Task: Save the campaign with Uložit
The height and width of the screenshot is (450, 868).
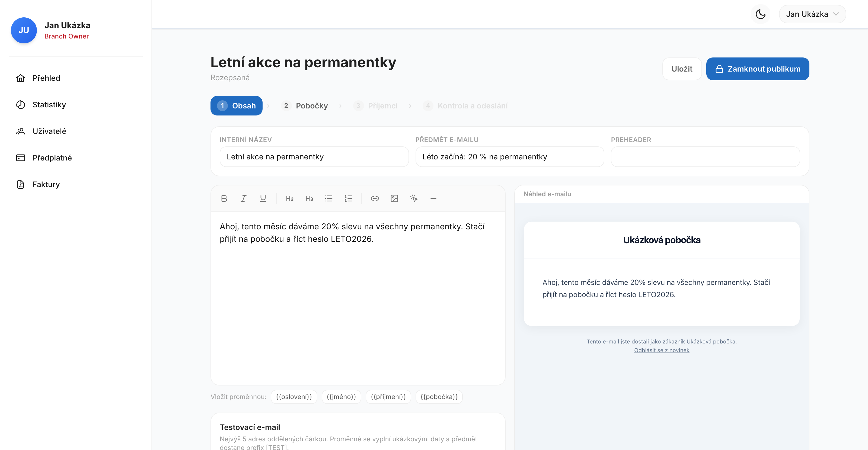Action: point(682,69)
